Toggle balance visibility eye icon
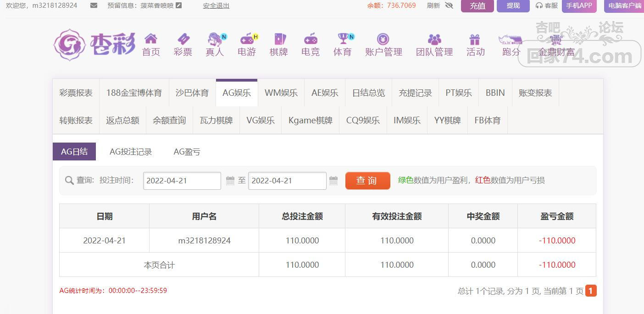 [x=449, y=6]
